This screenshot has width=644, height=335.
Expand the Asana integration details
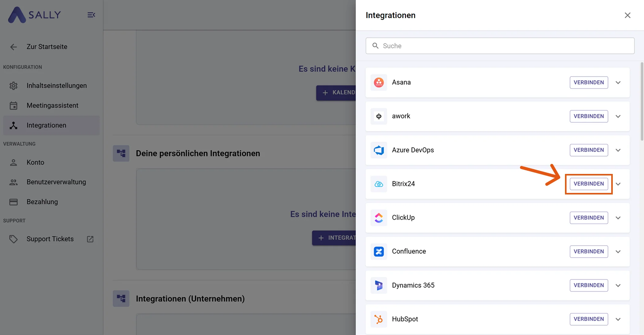618,82
